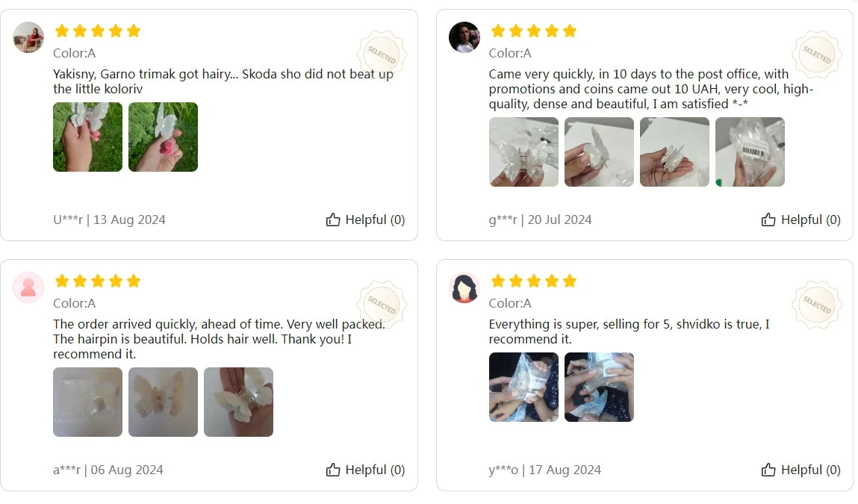Click thumbs-up icon on g***r's review
858x504 pixels.
[x=768, y=220]
